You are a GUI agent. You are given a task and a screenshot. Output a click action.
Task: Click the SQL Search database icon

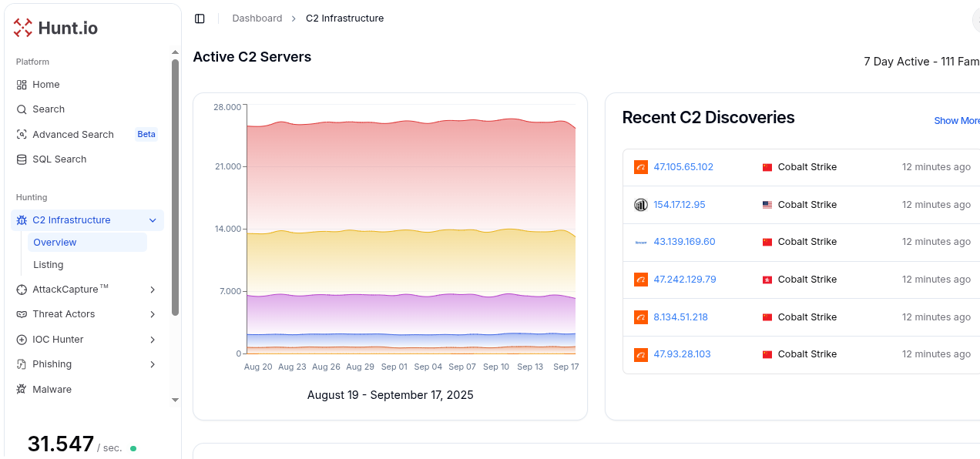click(x=22, y=159)
